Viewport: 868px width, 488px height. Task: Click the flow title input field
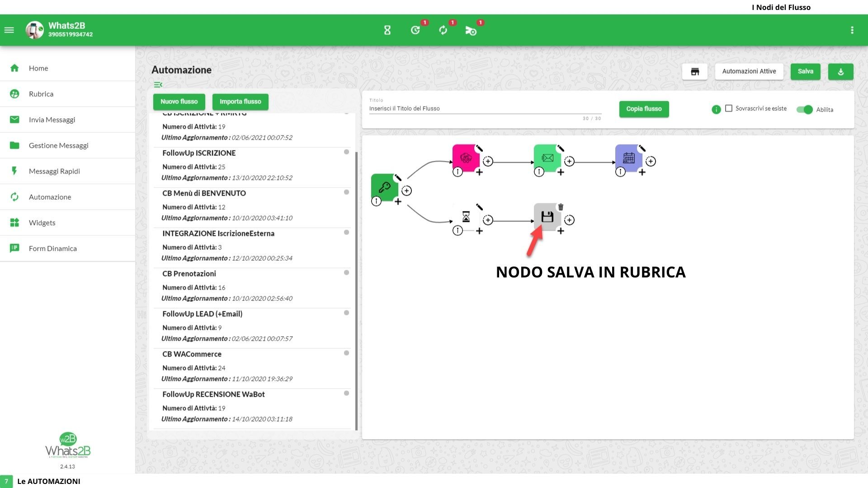[485, 108]
